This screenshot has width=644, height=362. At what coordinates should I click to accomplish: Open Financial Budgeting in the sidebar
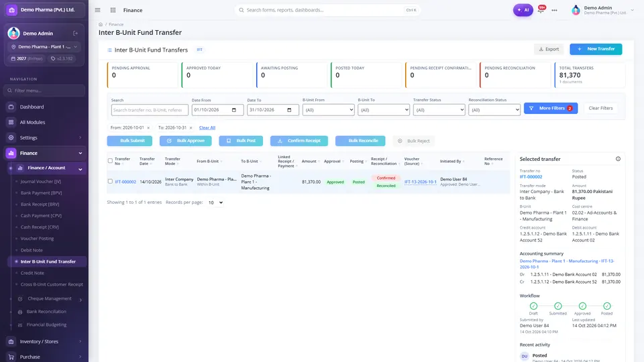pos(46,324)
